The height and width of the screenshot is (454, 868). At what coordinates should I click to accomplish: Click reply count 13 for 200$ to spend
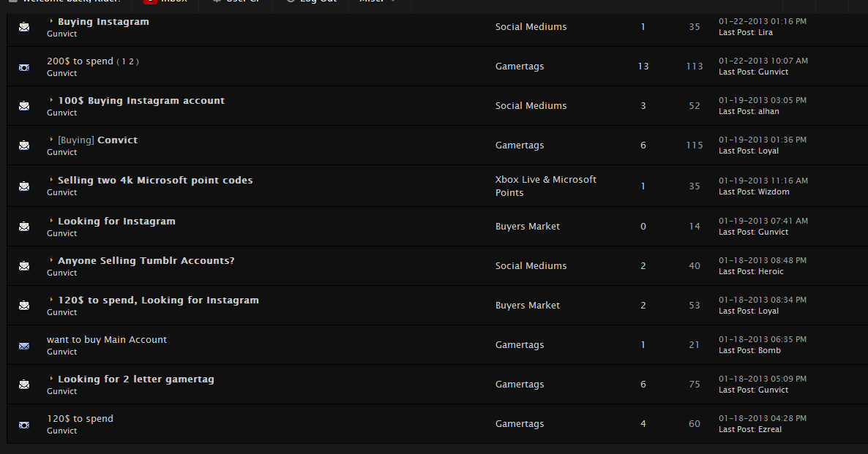tap(643, 67)
